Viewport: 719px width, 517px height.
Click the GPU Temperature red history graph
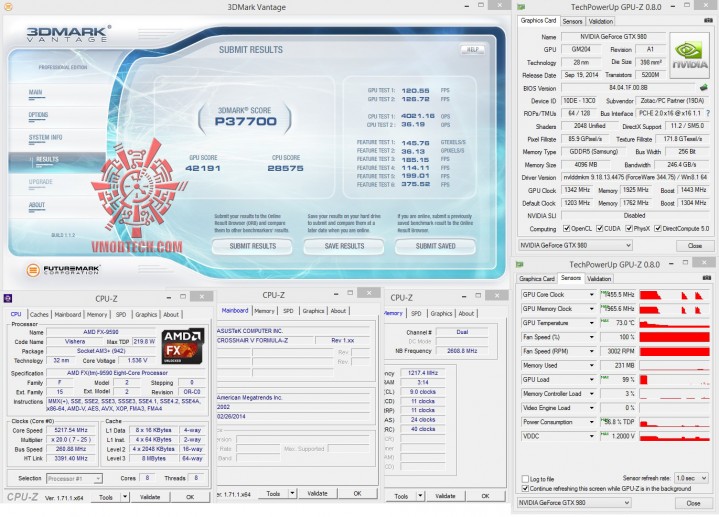(x=674, y=323)
